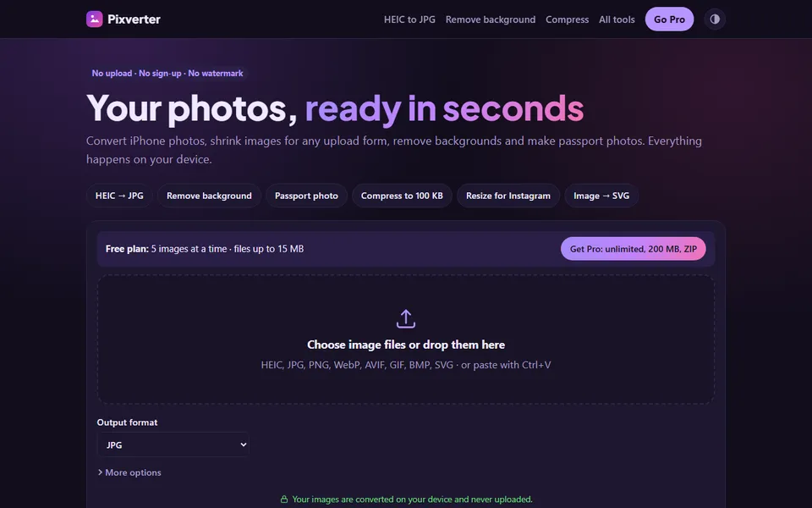
Task: Select the Image → SVG chip
Action: pyautogui.click(x=601, y=196)
